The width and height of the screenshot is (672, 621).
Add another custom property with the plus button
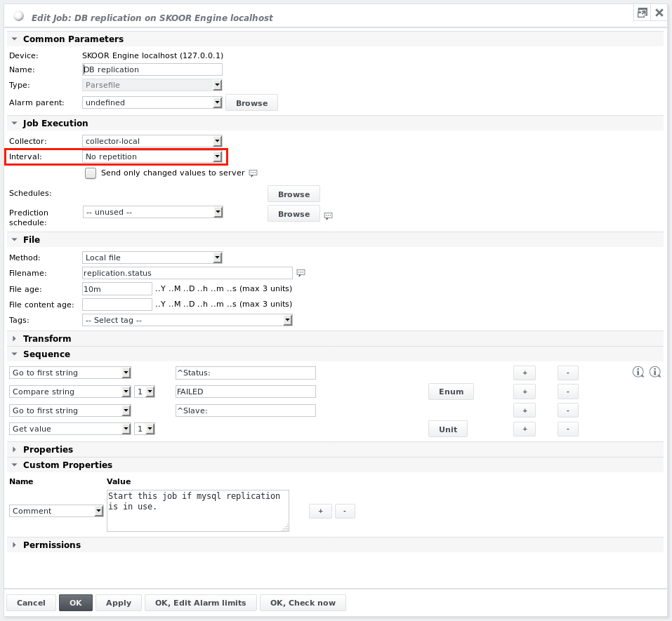pyautogui.click(x=320, y=511)
